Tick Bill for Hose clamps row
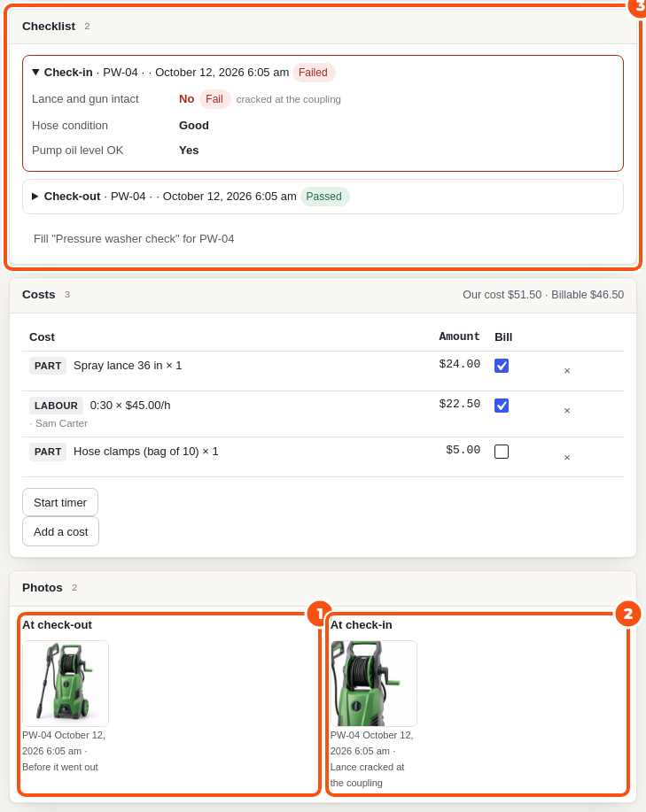The image size is (646, 812). pos(502,452)
